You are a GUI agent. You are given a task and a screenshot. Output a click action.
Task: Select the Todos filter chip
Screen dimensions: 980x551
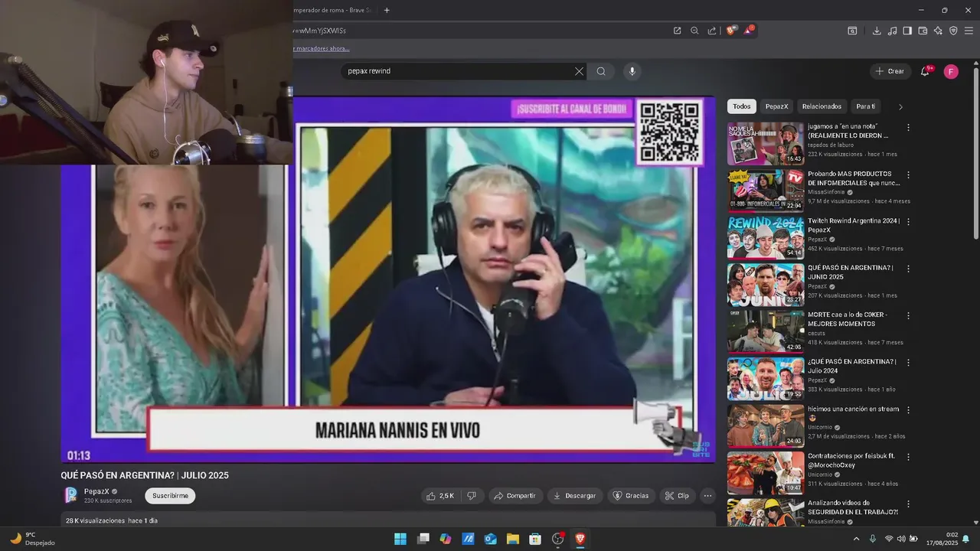pos(741,106)
